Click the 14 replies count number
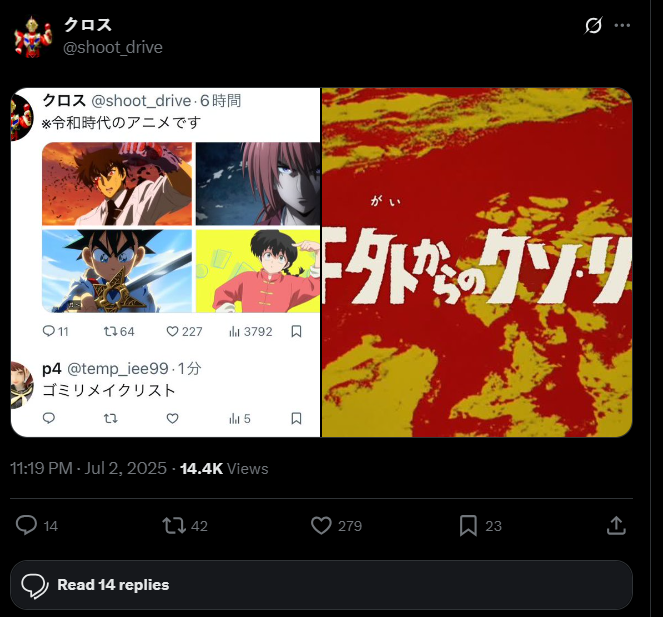 tap(50, 526)
